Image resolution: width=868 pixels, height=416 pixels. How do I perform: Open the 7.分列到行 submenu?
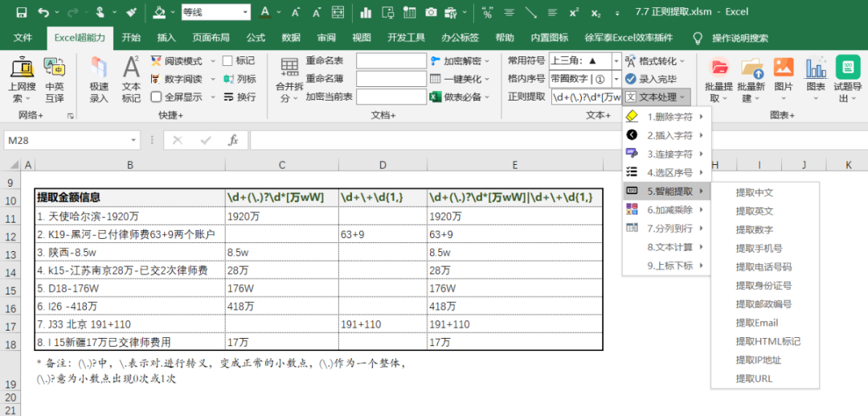(x=666, y=228)
